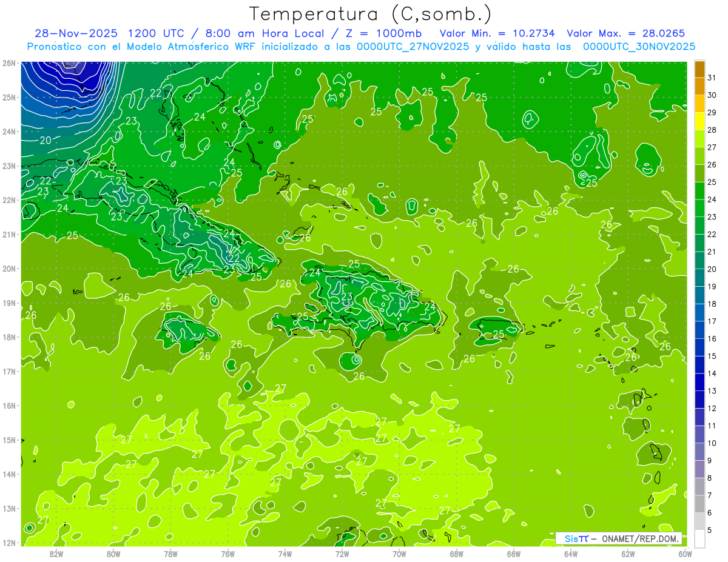728x562 pixels.
Task: Select the "Z = 1000mb" level label
Action: pos(383,33)
